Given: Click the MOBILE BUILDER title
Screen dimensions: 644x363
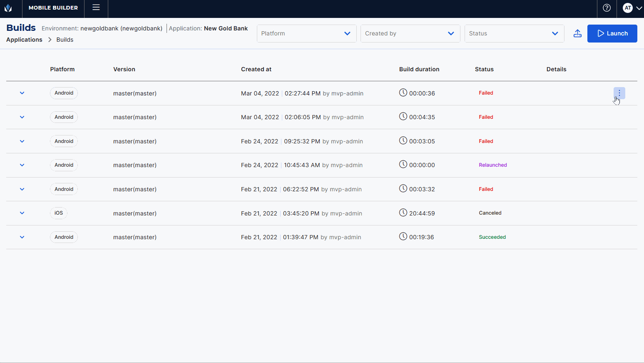Looking at the screenshot, I should [x=53, y=8].
